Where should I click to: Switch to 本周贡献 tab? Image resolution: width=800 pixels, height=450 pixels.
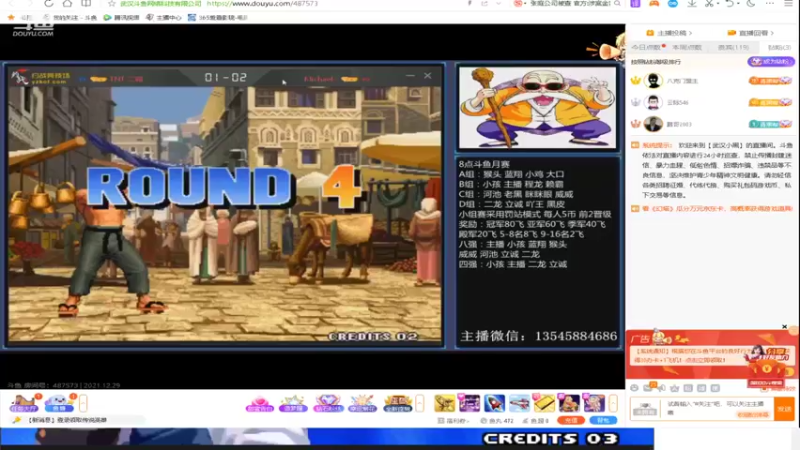[687, 47]
